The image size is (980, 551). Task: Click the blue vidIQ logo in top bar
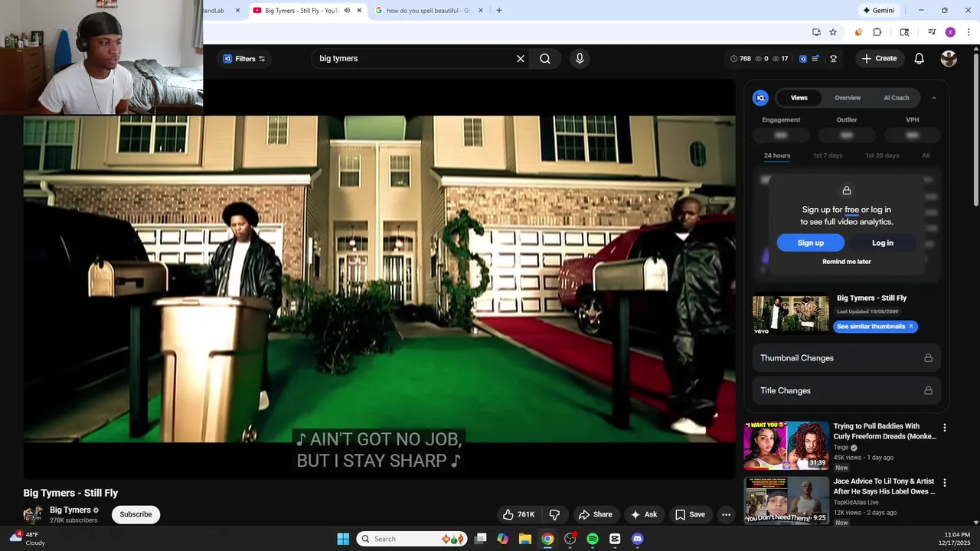802,59
